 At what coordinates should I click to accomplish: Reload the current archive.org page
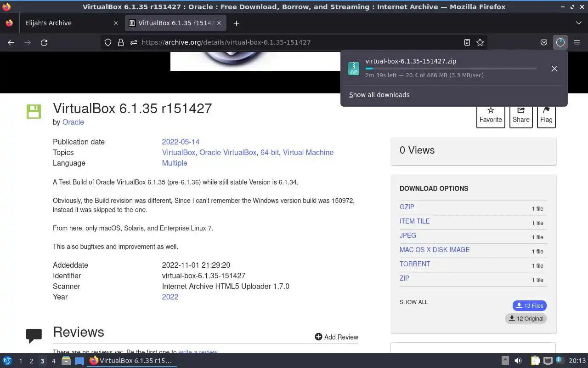coord(44,42)
